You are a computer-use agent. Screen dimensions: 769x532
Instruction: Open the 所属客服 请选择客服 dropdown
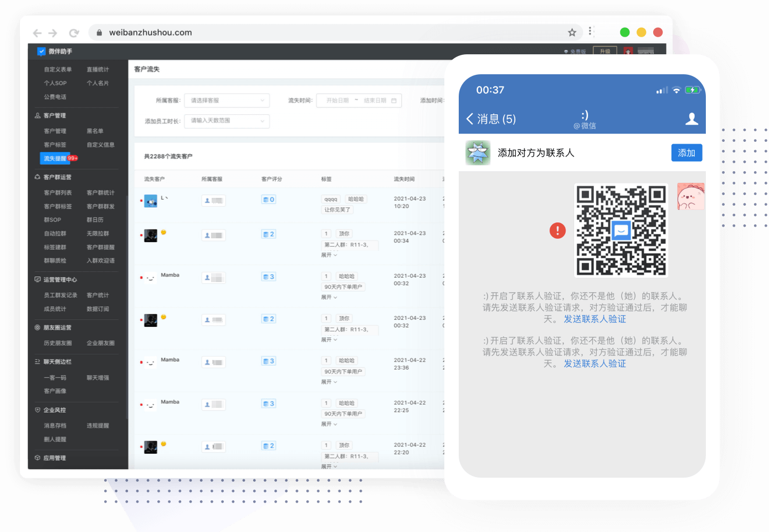tap(227, 100)
